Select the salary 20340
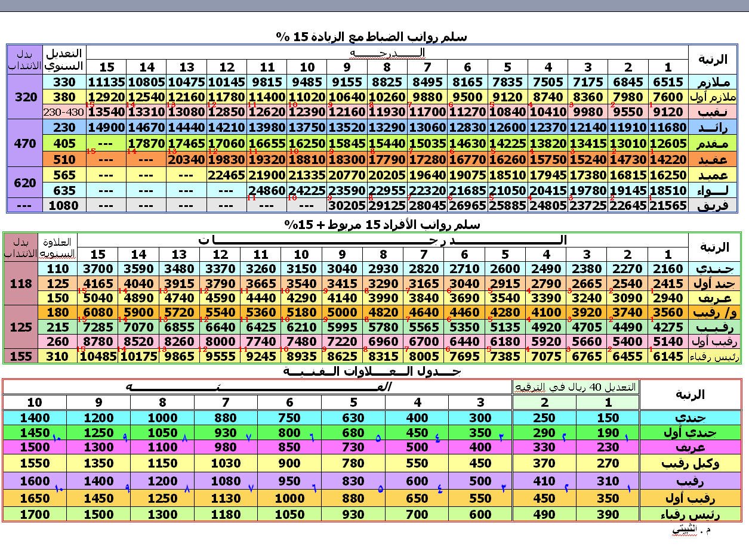The image size is (749, 560). pyautogui.click(x=187, y=160)
